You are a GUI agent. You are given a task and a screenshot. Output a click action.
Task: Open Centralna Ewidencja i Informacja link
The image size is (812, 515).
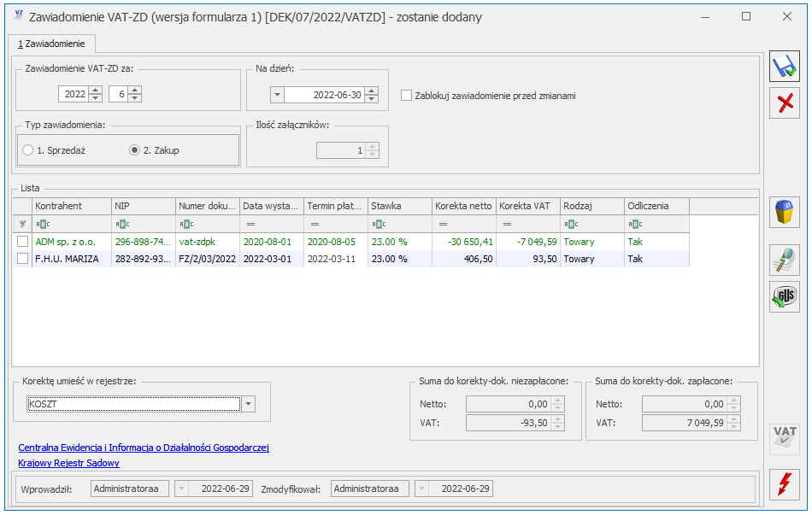point(144,448)
